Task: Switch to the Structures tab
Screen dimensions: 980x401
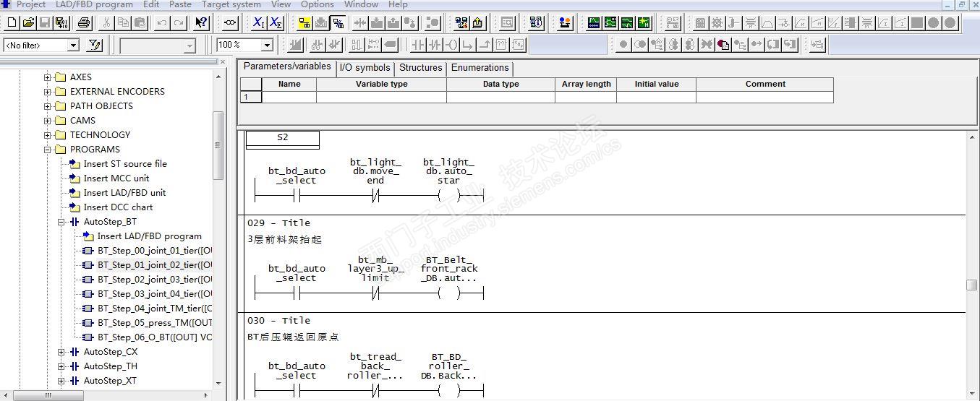Action: click(420, 67)
